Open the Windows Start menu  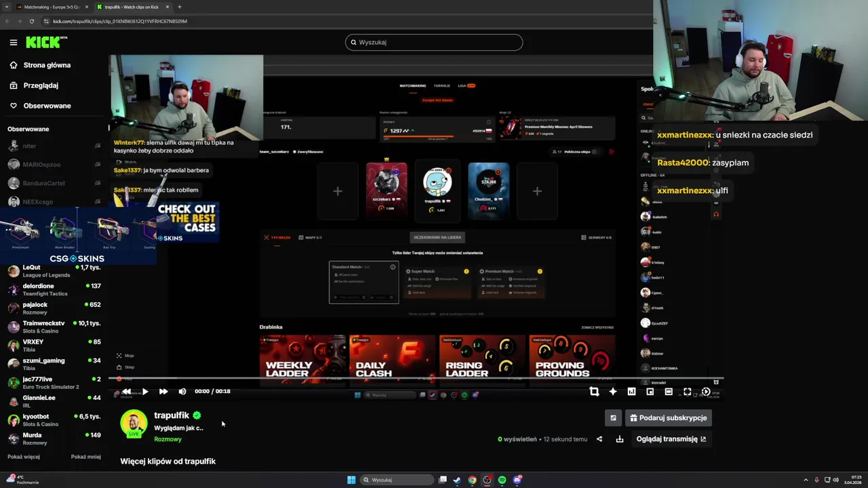pos(351,480)
